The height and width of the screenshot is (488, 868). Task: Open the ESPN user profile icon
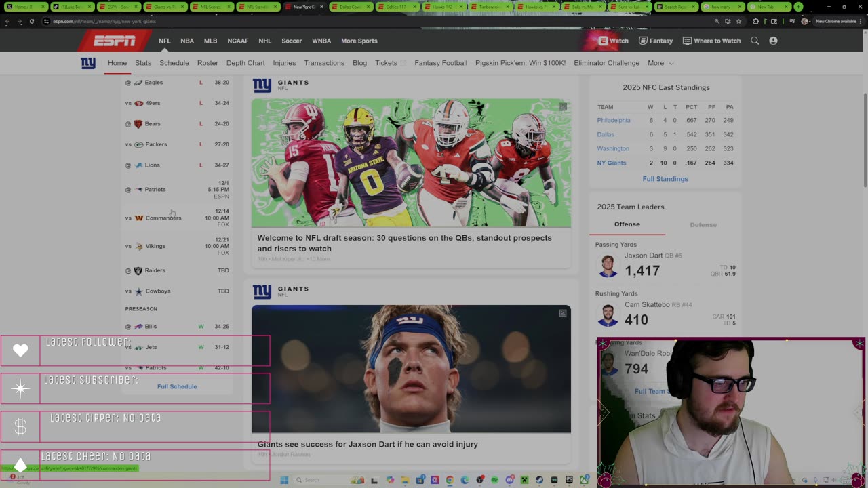pyautogui.click(x=773, y=41)
